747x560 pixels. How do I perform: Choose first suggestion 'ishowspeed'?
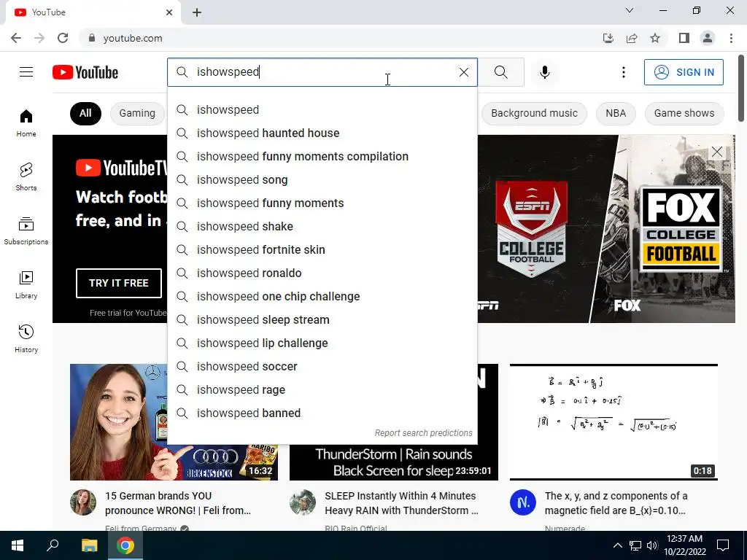pos(322,109)
